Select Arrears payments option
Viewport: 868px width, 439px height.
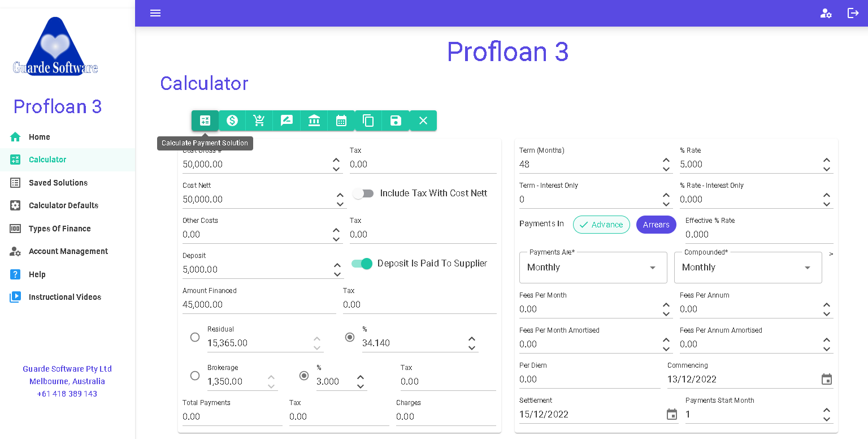656,225
